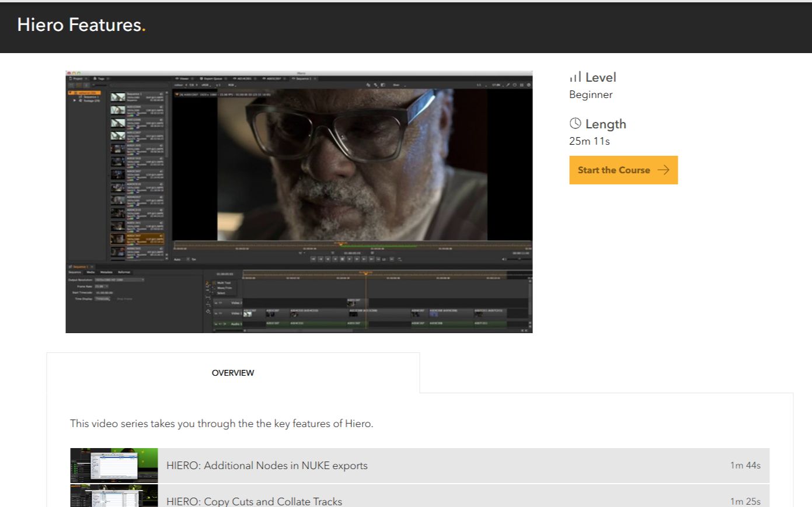
Task: Click the '25m 11s' course length
Action: [x=589, y=141]
